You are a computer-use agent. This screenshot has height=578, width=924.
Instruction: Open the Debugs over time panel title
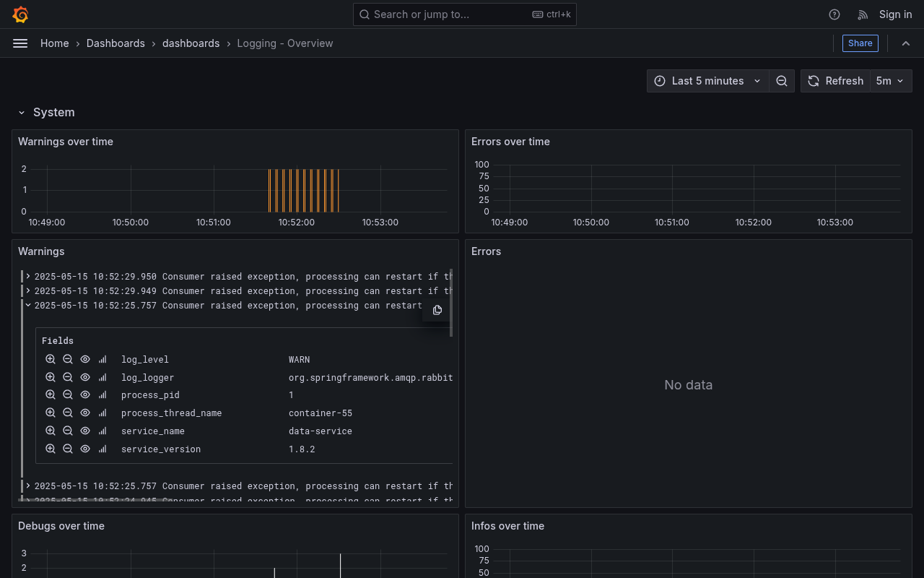click(x=61, y=526)
